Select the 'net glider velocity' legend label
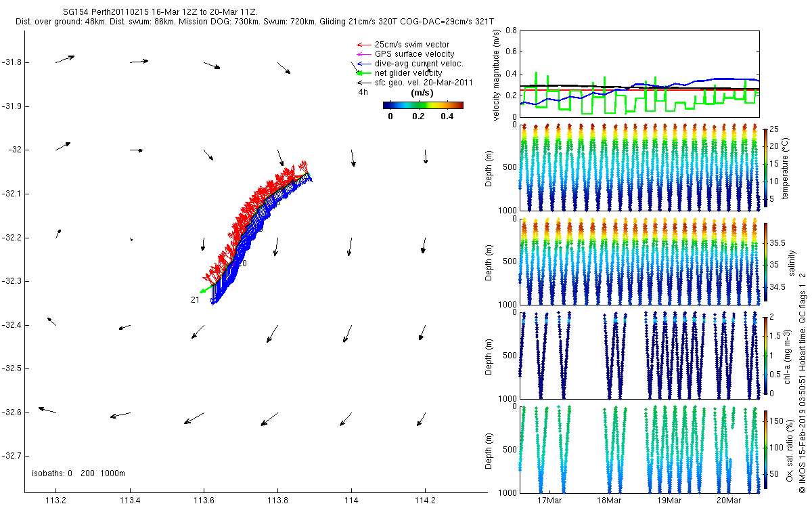Image resolution: width=812 pixels, height=508 pixels. pyautogui.click(x=408, y=73)
